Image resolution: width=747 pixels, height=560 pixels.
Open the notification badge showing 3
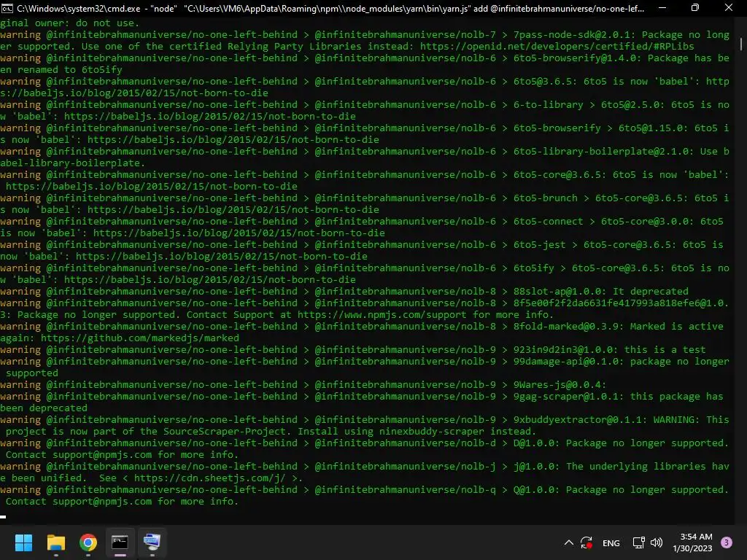tap(727, 542)
